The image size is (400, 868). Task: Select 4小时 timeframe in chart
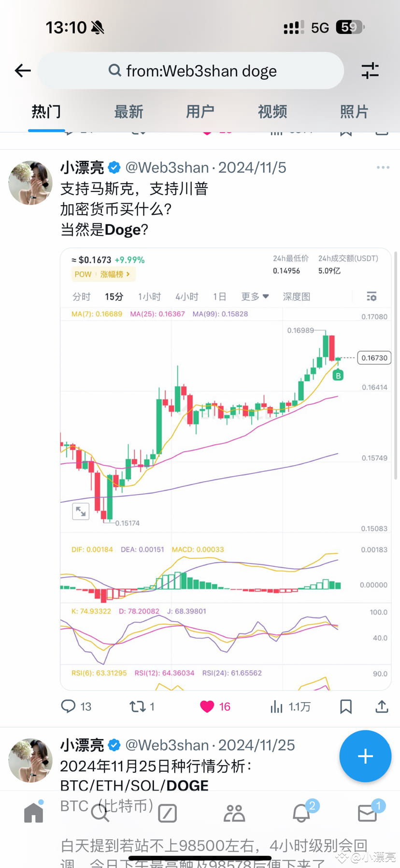point(187,296)
